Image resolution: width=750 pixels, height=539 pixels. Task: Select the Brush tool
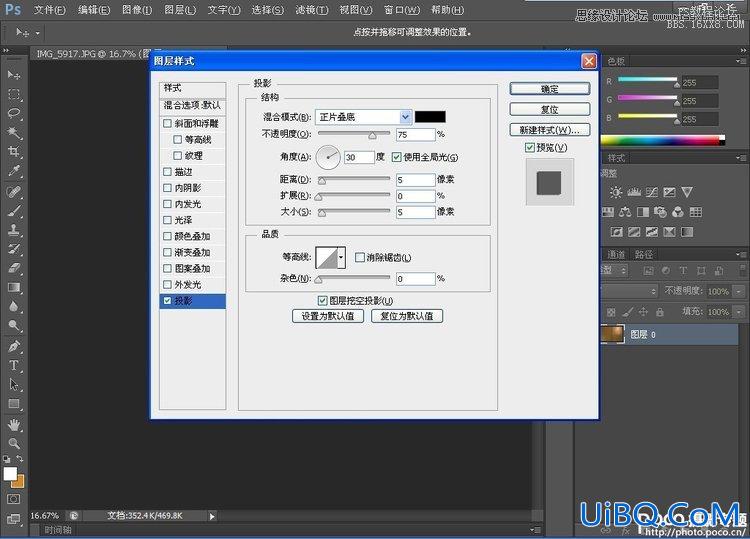(x=14, y=211)
